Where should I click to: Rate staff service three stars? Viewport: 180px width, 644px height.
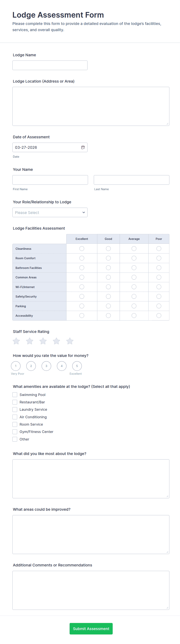point(43,341)
